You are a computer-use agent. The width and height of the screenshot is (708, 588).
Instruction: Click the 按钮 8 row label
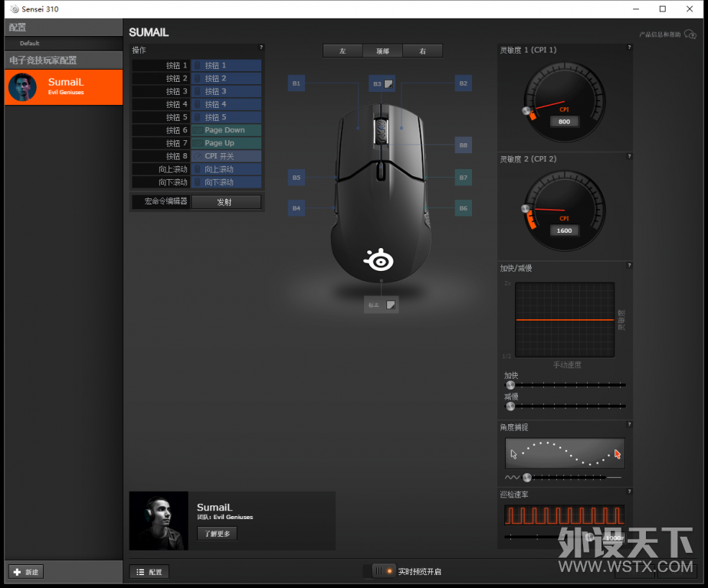[x=176, y=156]
